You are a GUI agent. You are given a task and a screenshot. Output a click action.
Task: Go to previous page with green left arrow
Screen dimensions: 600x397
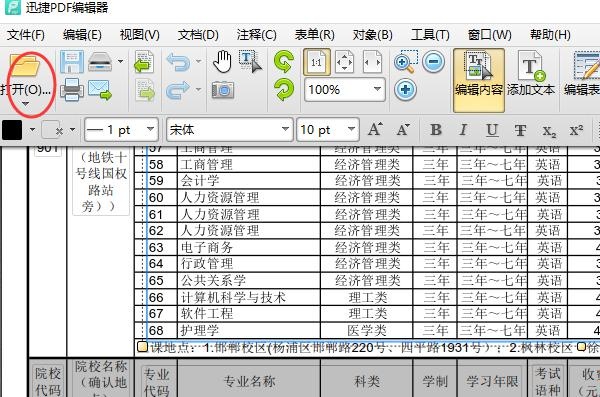point(144,62)
